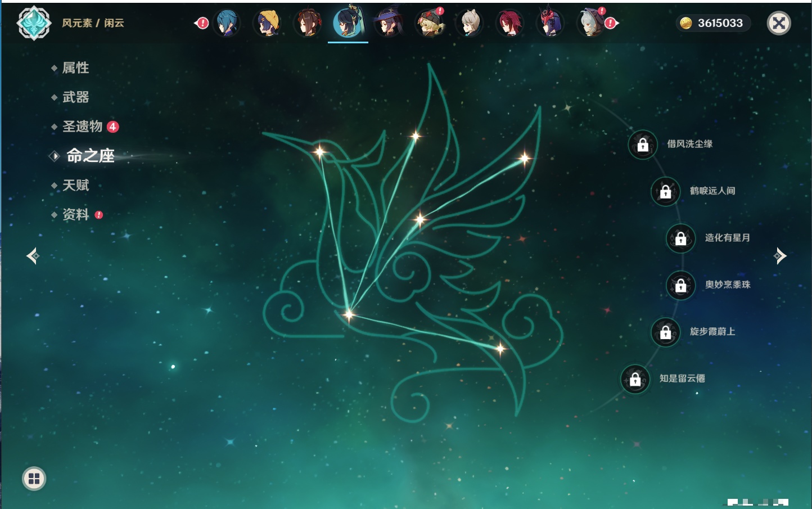
Task: Select the red-haired character avatar
Action: (x=510, y=23)
